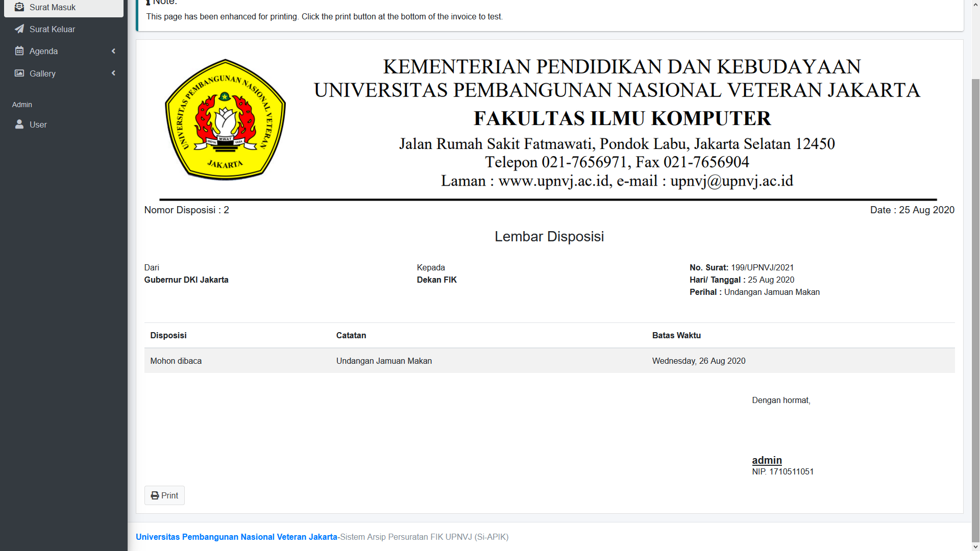980x551 pixels.
Task: Open the Gallery menu item
Action: point(64,73)
